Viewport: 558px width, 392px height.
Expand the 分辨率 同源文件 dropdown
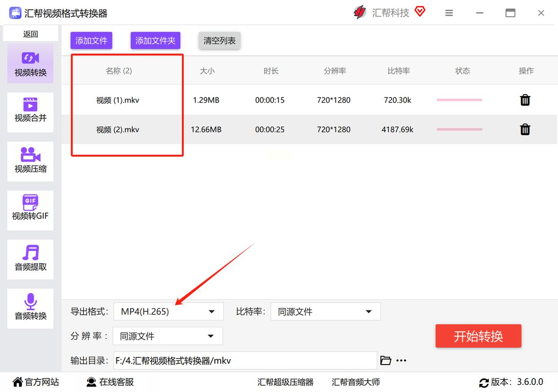pos(168,336)
